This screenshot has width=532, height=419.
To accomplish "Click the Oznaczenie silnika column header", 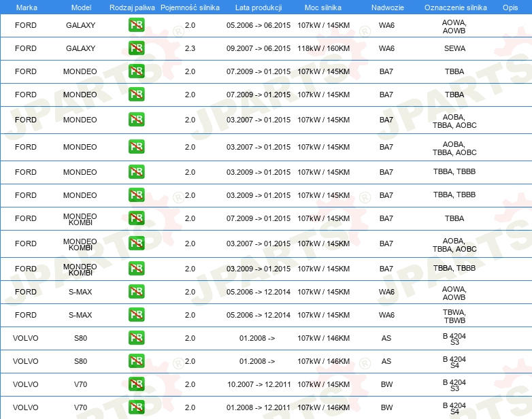I will (x=456, y=7).
